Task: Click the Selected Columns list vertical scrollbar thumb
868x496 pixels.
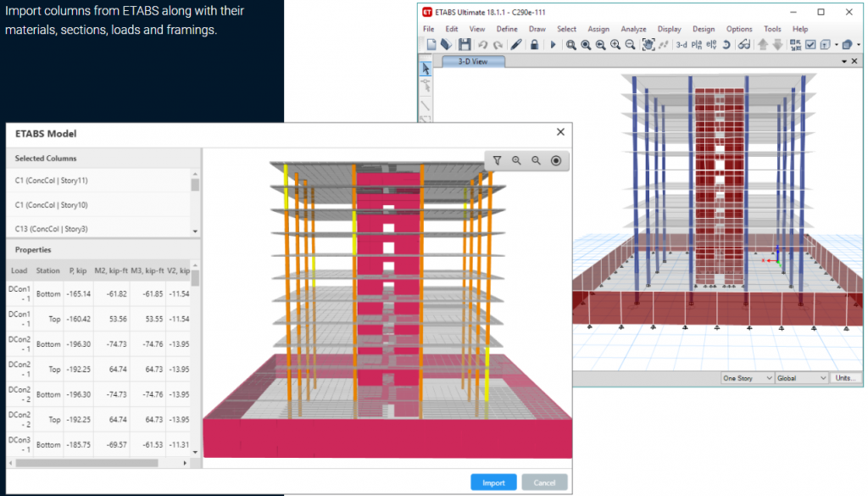Action: (195, 184)
